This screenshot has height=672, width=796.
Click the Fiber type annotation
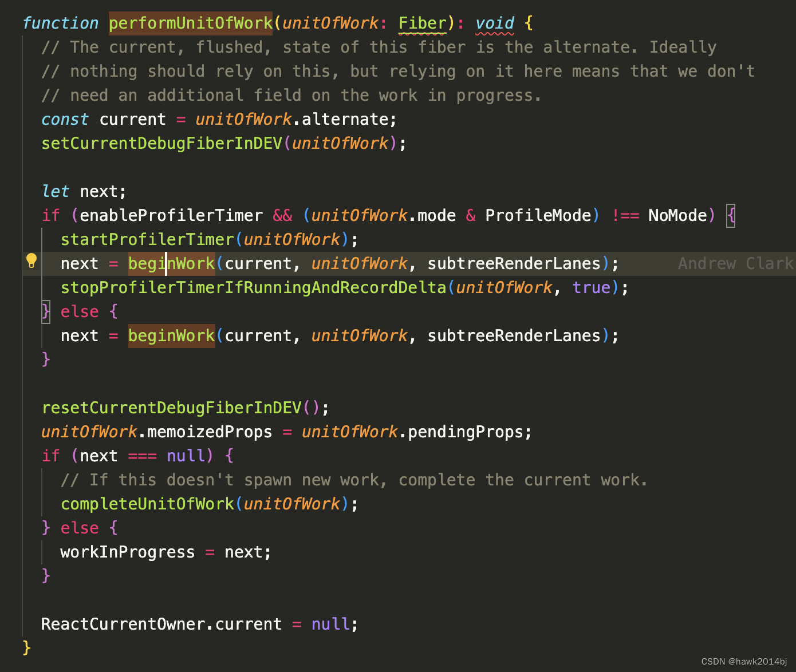(x=423, y=23)
